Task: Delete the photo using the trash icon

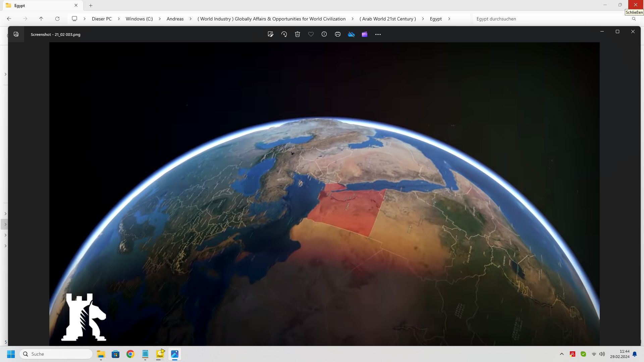Action: click(x=298, y=34)
